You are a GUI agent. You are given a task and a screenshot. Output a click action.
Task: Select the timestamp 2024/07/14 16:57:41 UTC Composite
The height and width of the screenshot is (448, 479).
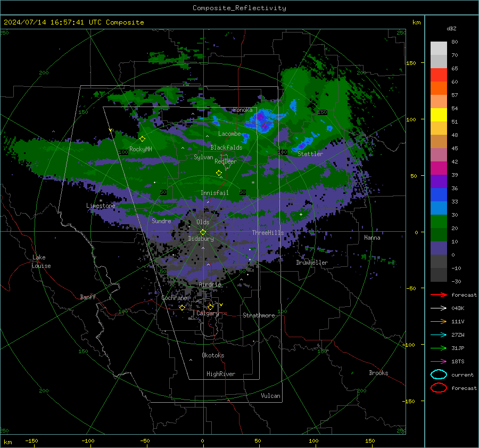pyautogui.click(x=73, y=22)
